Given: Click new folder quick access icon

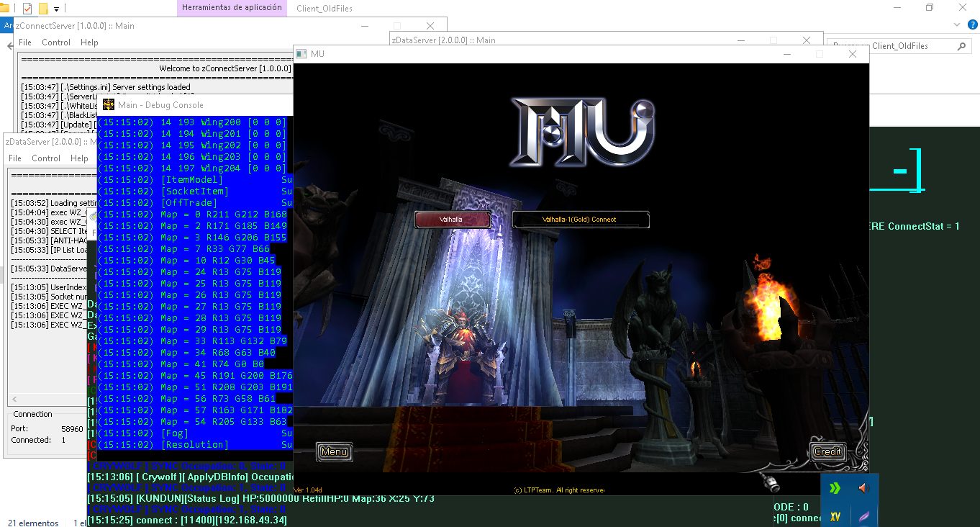Looking at the screenshot, I should [43, 9].
